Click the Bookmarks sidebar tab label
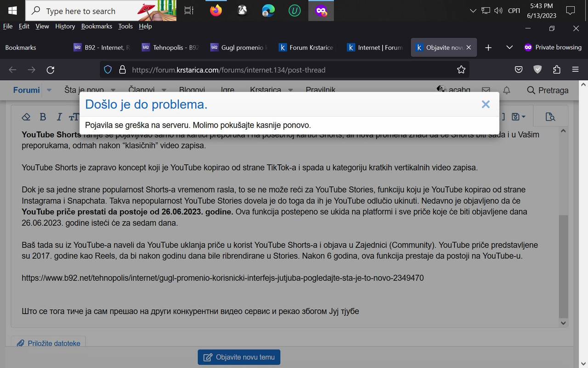 coord(21,47)
